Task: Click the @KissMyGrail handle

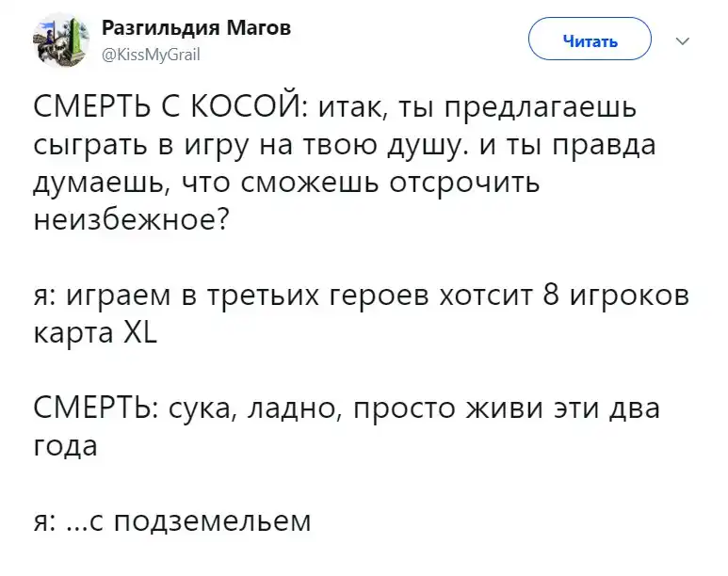Action: [x=150, y=55]
